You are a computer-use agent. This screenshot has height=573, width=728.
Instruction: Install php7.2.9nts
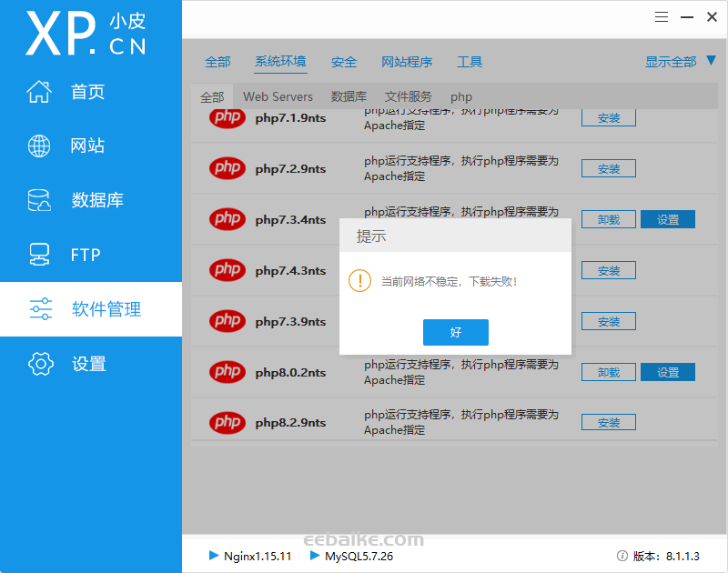(x=609, y=168)
